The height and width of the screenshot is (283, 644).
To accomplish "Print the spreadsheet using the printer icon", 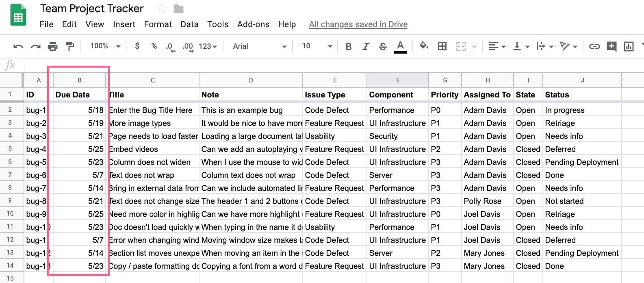I will click(53, 46).
